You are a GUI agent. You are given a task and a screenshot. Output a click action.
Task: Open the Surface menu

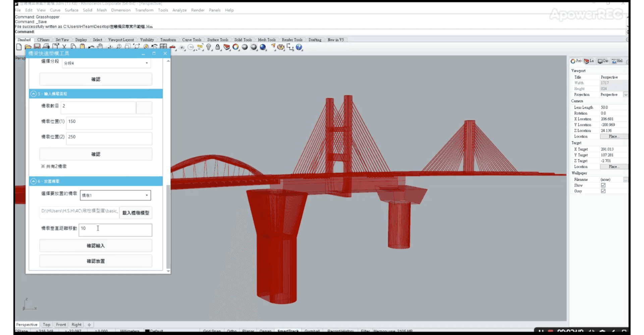click(71, 10)
